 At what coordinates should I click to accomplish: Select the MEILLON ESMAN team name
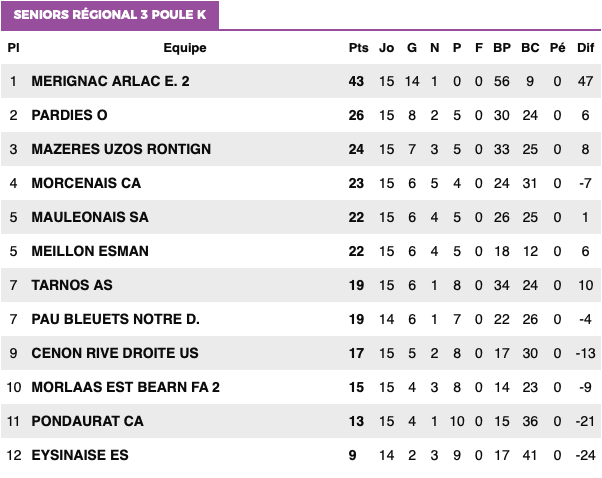90,251
